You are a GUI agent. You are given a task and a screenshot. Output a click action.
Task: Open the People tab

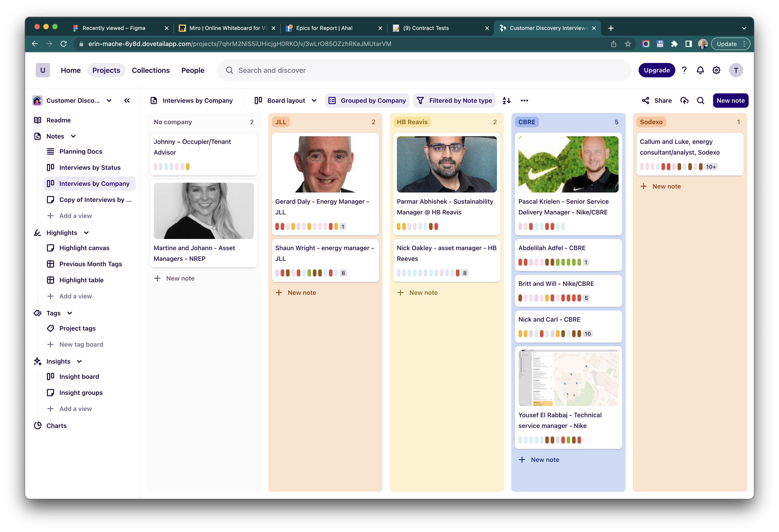click(193, 70)
